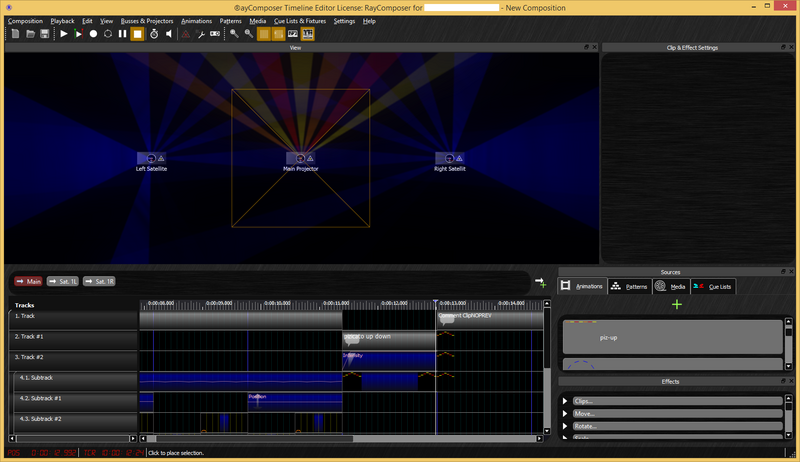The width and height of the screenshot is (800, 462).
Task: Add a new source with green plus
Action: tap(677, 304)
